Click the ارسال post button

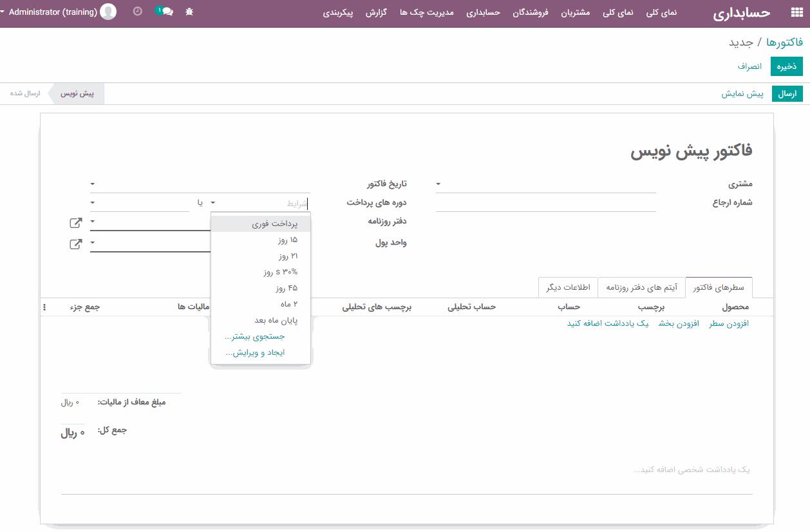tap(787, 94)
